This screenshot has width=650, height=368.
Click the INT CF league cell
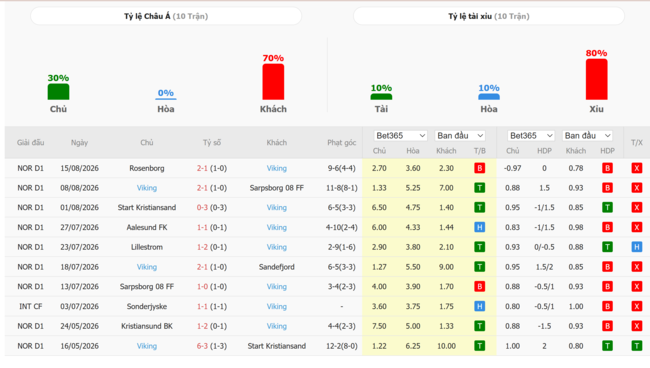pos(30,306)
